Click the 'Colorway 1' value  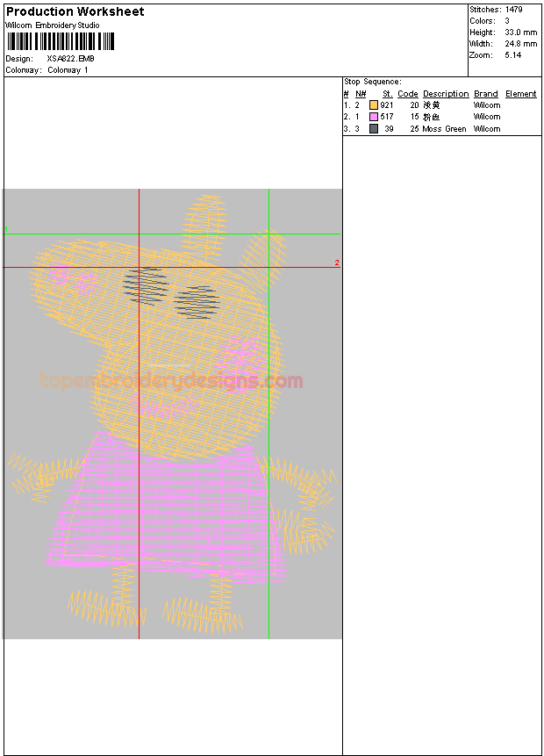68,70
